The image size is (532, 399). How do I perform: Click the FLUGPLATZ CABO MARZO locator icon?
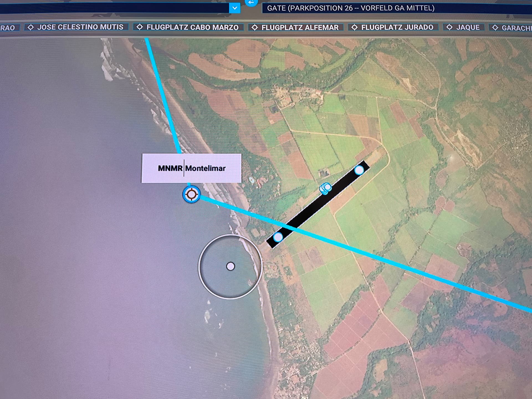point(140,27)
